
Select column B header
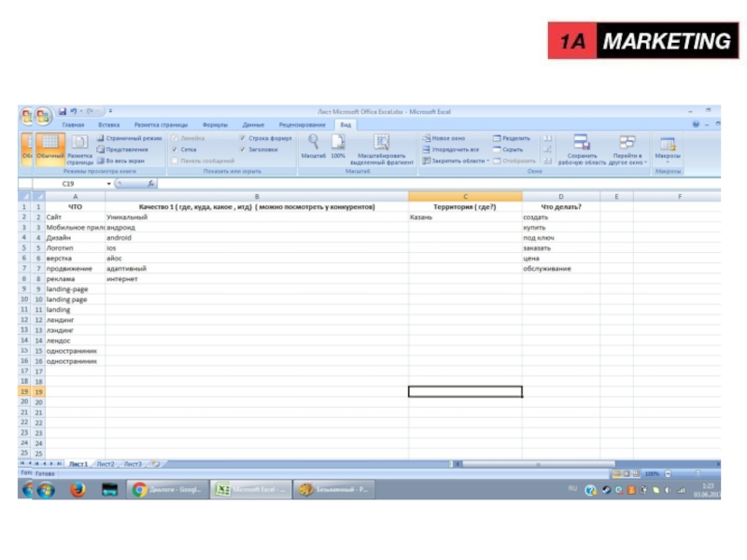(x=257, y=197)
